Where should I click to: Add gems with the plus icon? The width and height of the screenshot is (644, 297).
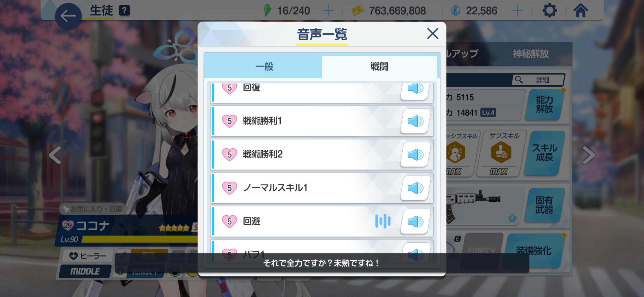tap(517, 11)
